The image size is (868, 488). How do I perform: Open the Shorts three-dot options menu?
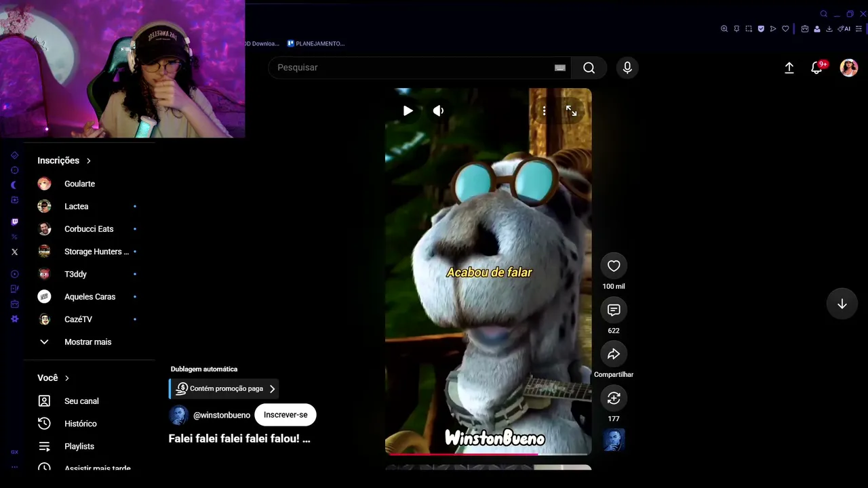tap(544, 110)
